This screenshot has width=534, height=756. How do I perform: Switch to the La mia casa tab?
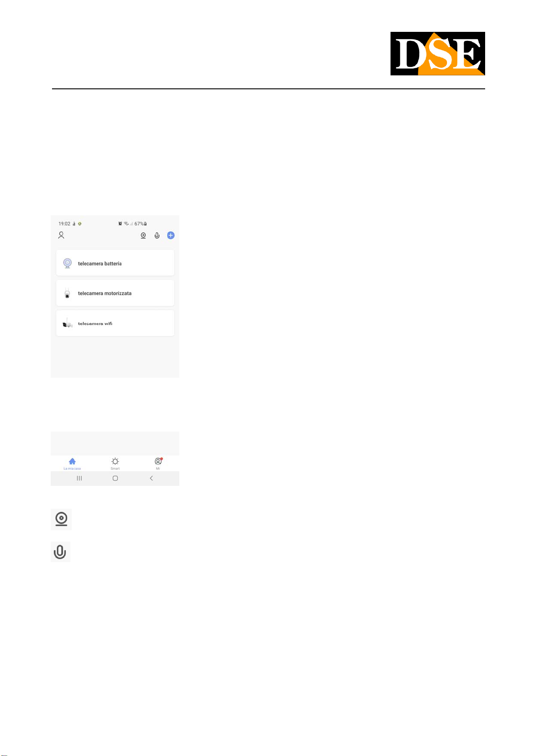pos(72,464)
